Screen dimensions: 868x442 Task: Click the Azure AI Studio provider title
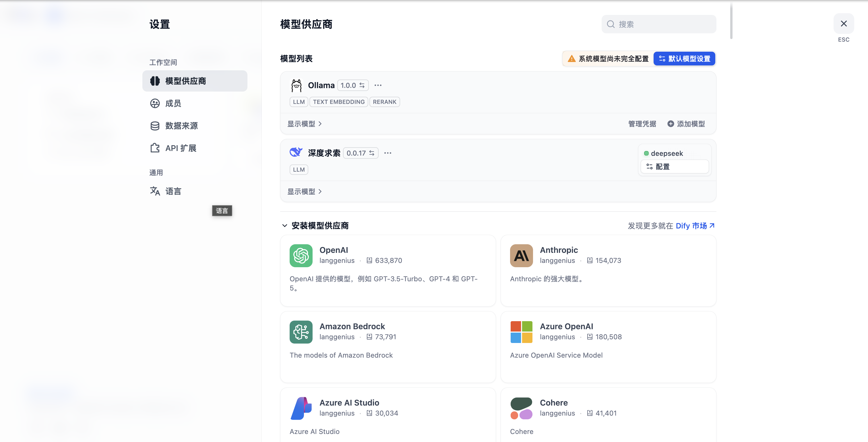(x=349, y=403)
